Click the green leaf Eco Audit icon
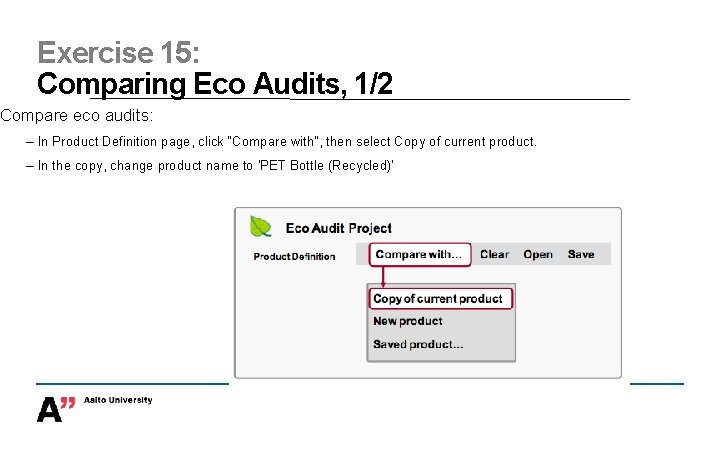The image size is (720, 450). coord(261,227)
